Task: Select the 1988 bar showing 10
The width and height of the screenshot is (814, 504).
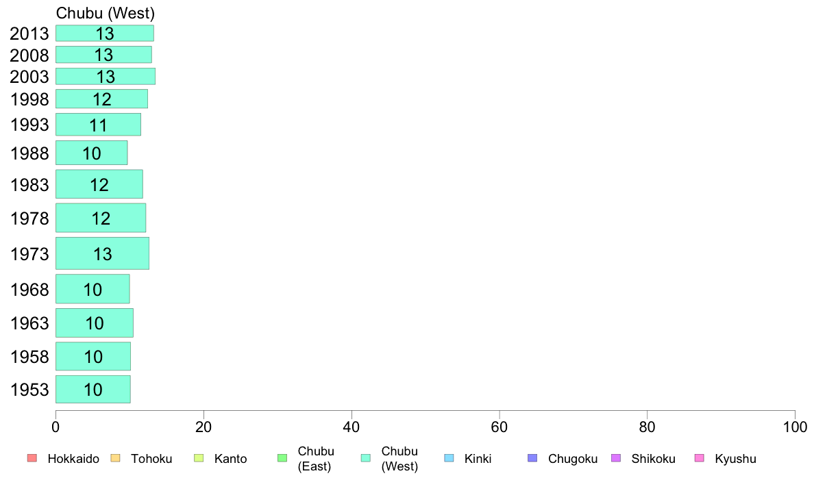Action: (x=91, y=153)
